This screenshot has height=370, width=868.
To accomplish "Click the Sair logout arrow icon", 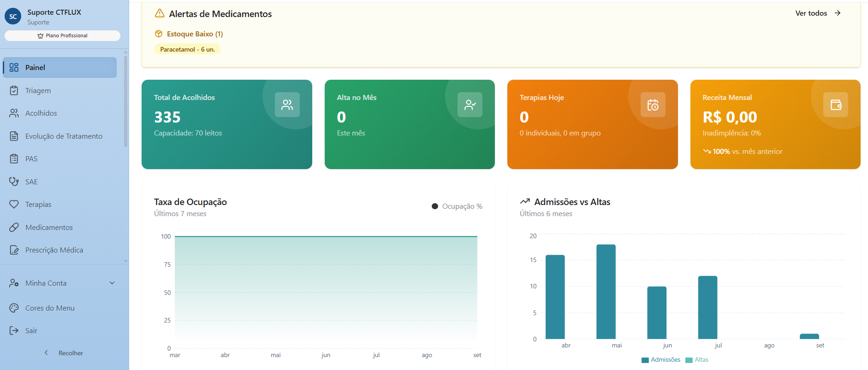I will tap(14, 330).
